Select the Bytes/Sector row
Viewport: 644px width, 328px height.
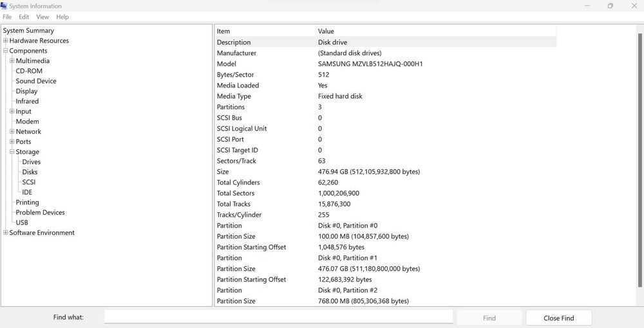[x=386, y=75]
